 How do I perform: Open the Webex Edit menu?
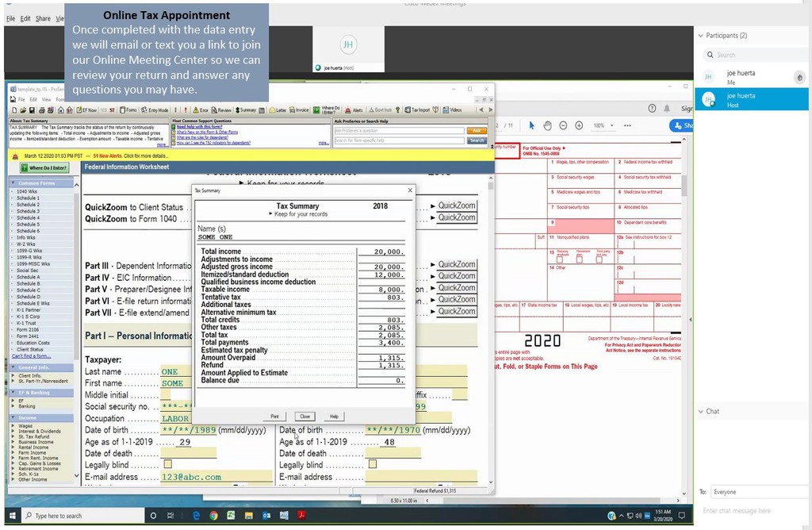(x=26, y=18)
